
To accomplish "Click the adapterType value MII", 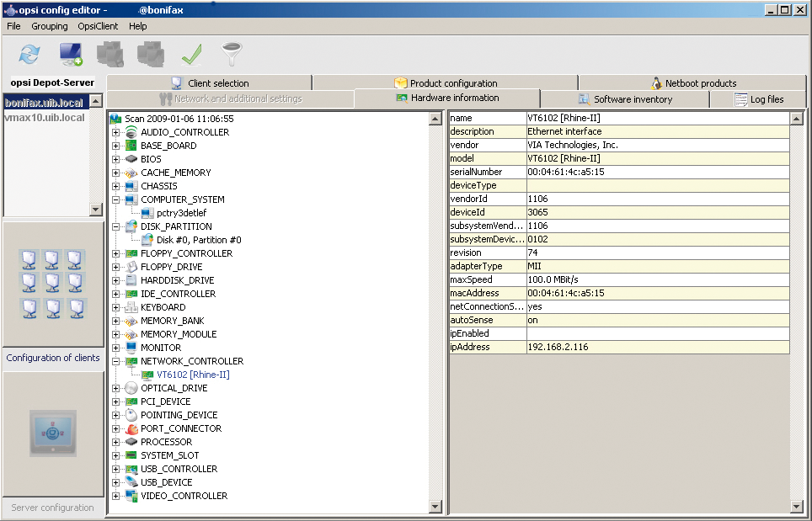I will tap(534, 266).
